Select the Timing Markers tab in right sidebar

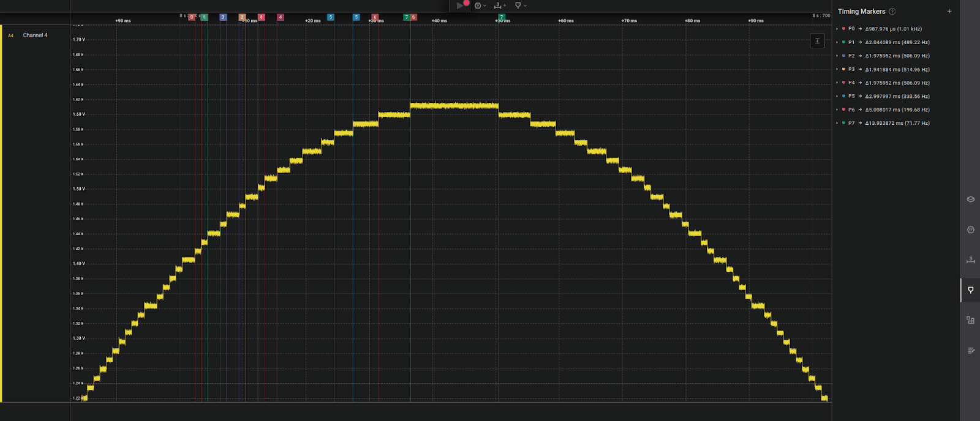tap(970, 290)
